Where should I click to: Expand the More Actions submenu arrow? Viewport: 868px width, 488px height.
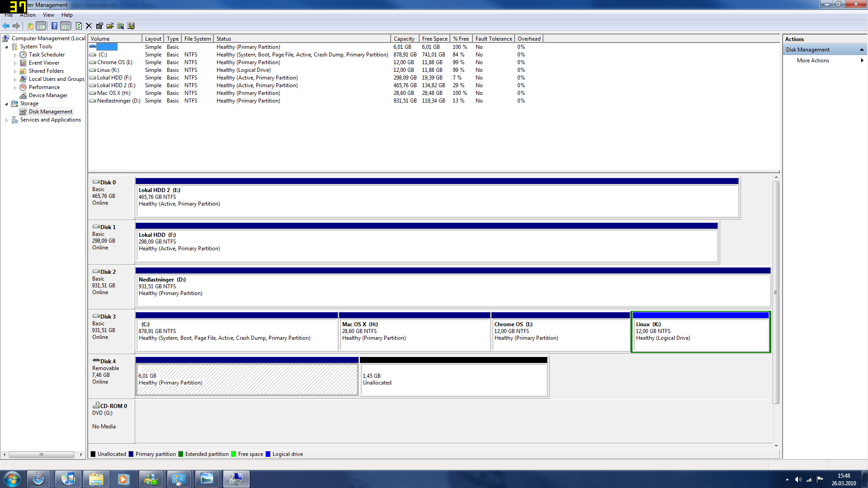[x=862, y=61]
